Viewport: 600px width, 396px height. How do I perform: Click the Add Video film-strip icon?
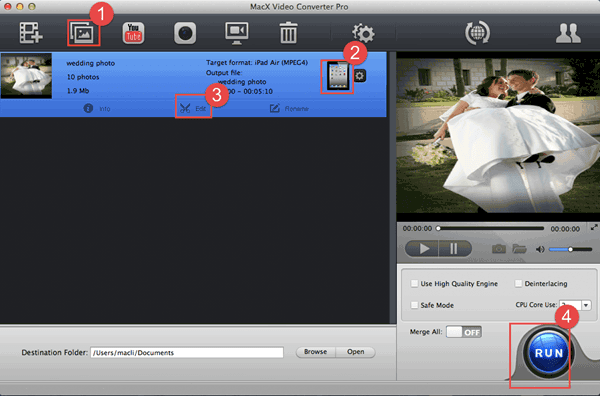tap(31, 33)
